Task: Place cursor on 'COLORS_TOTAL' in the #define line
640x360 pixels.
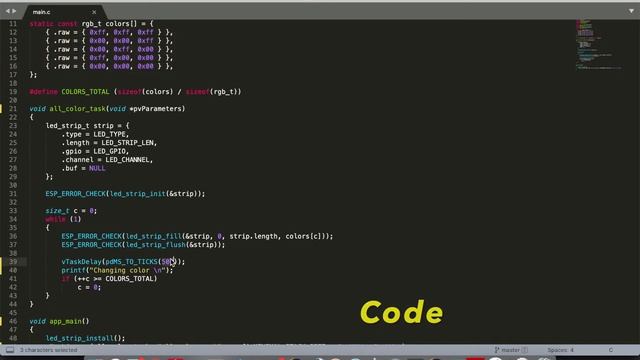Action: point(85,92)
